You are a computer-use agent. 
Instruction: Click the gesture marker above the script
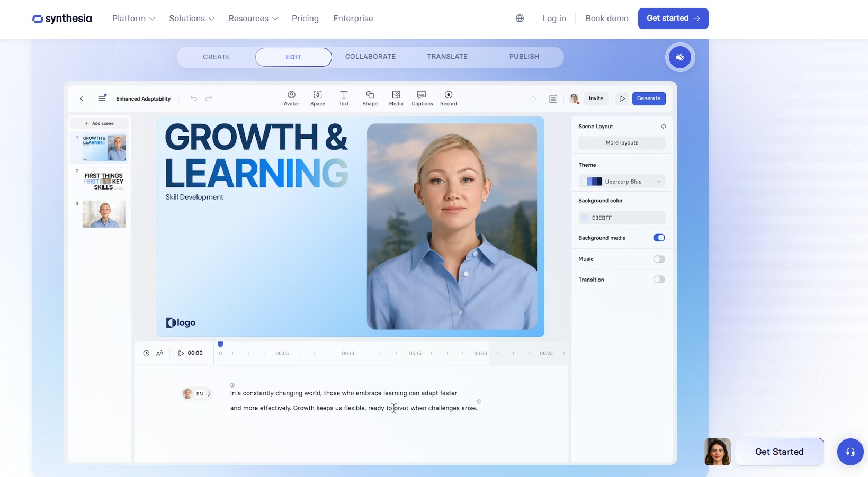click(232, 385)
